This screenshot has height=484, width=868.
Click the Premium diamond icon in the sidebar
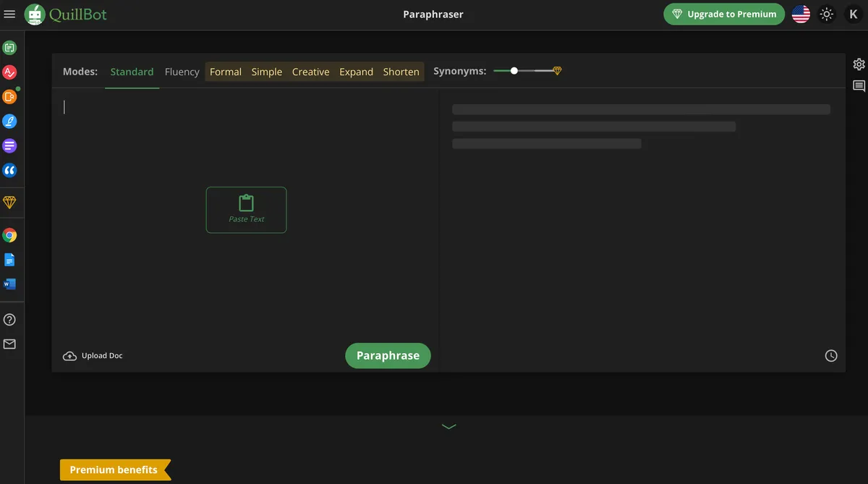(x=10, y=203)
